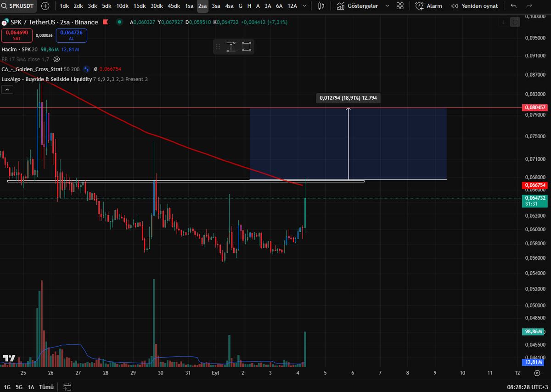551x392 pixels.
Task: Open the Göstergeler indicators dialog
Action: [x=357, y=6]
